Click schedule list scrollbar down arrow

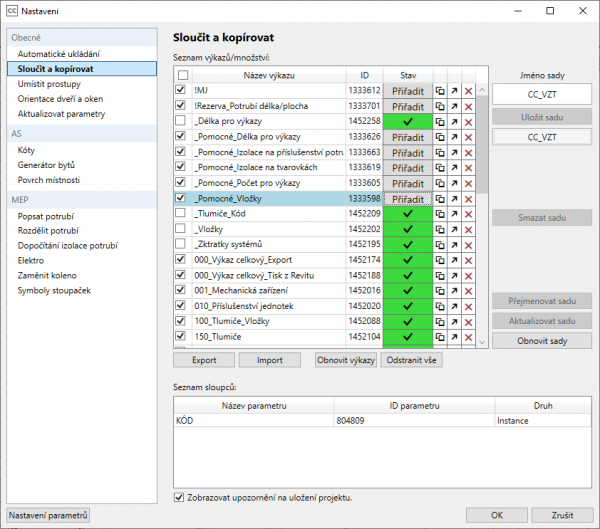pos(482,343)
